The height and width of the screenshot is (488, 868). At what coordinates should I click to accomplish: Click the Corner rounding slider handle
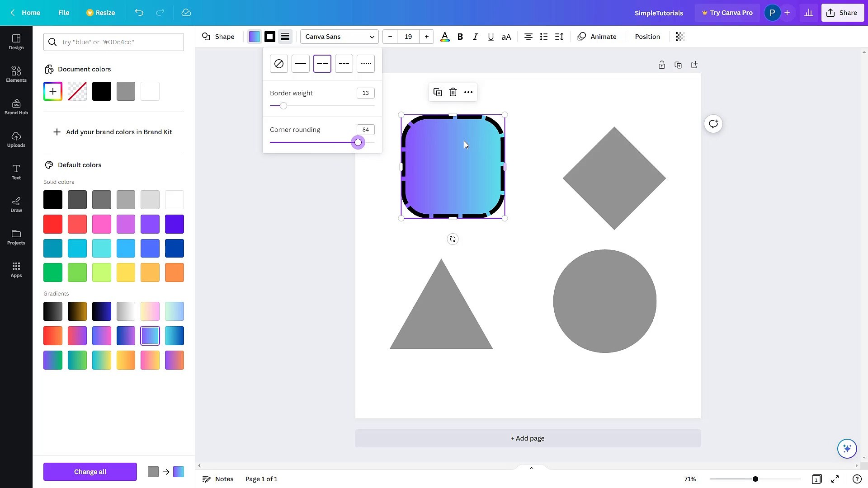coord(358,142)
